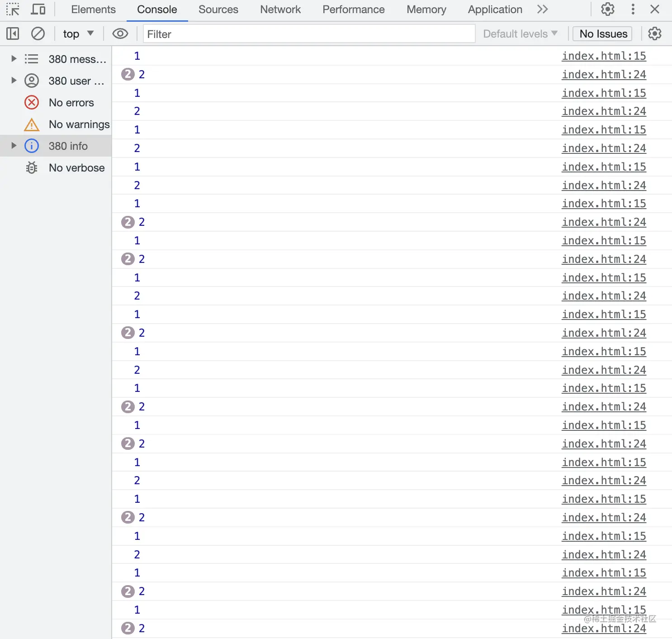Switch to the Console tab

click(x=157, y=10)
